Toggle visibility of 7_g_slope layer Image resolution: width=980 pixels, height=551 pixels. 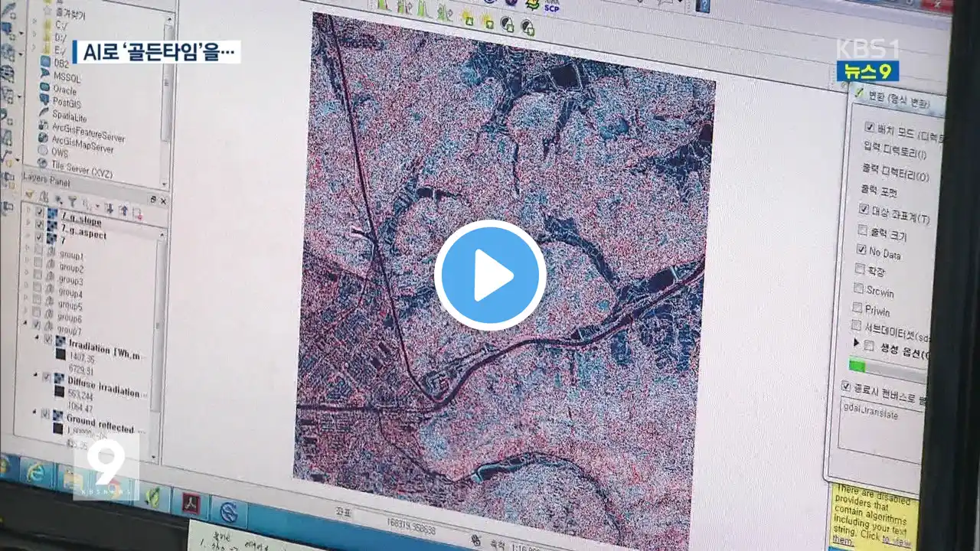coord(39,214)
